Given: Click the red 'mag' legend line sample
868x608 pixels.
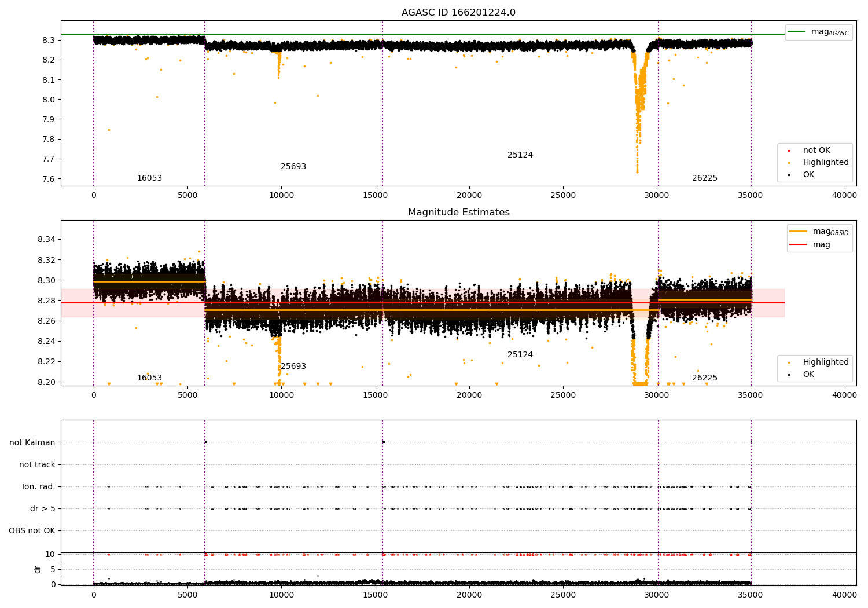Looking at the screenshot, I should 798,244.
